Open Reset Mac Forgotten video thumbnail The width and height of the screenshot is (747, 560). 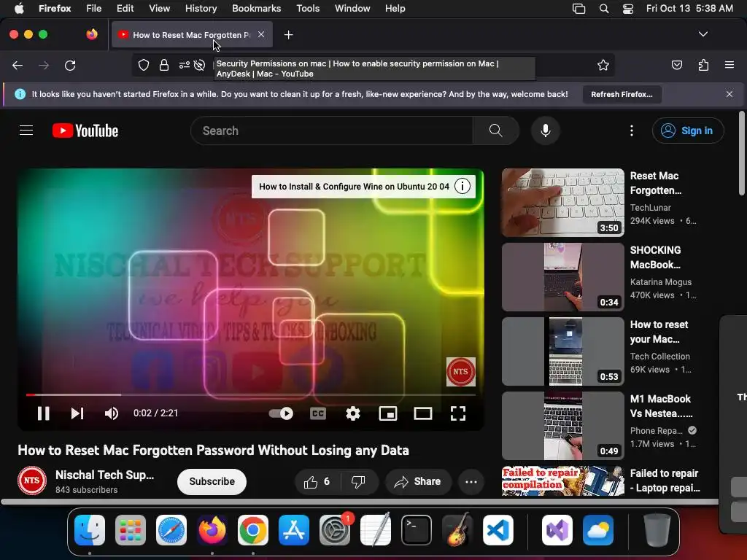click(562, 203)
